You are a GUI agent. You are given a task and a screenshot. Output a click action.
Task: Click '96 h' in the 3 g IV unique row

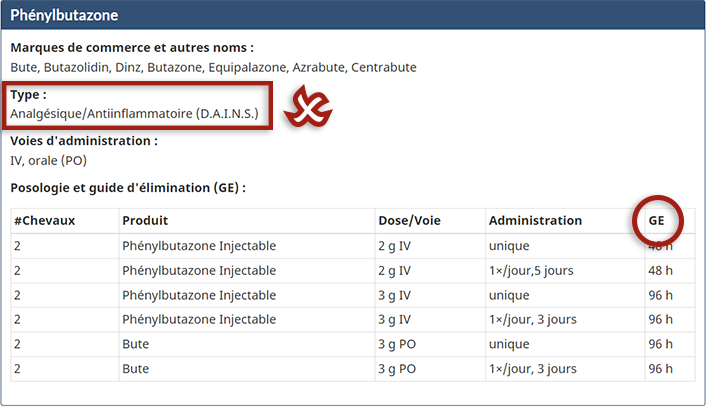(x=661, y=295)
